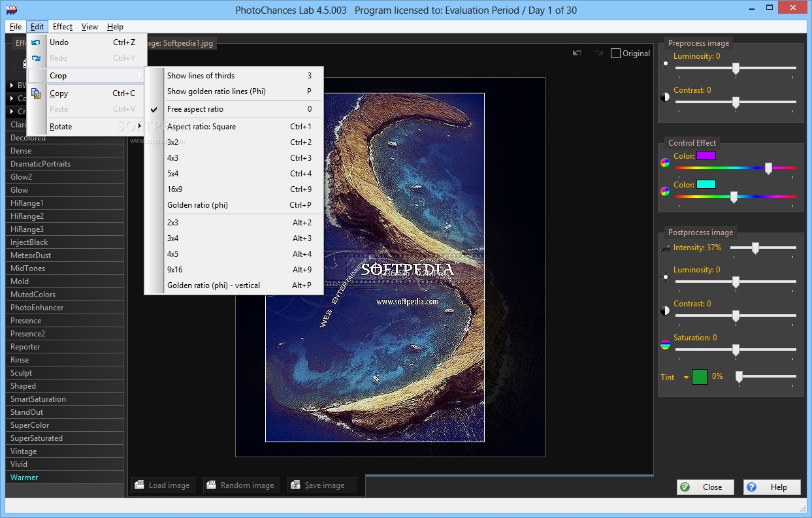Screen dimensions: 812x518
Task: Click the purple Color swatch
Action: pos(706,155)
